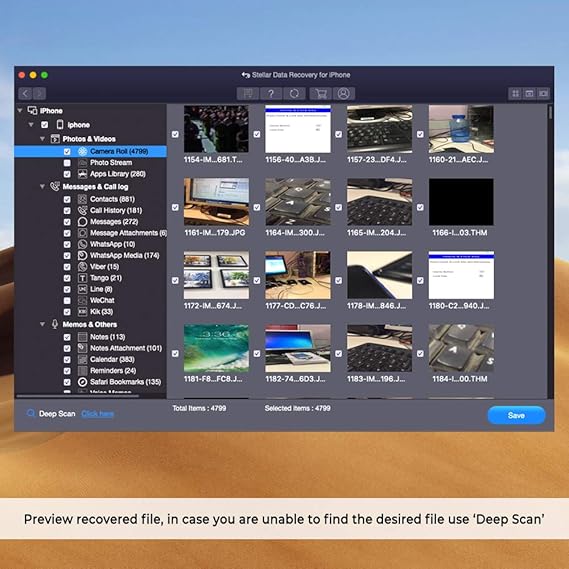Check the WeChat checkbox

[67, 300]
